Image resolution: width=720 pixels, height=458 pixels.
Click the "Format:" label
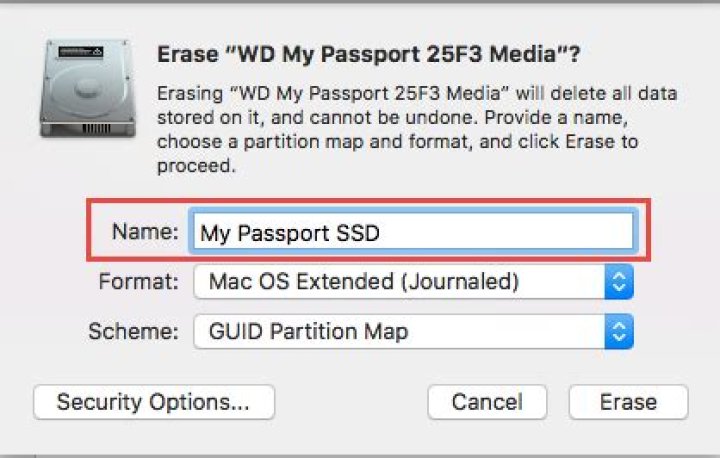[x=138, y=282]
